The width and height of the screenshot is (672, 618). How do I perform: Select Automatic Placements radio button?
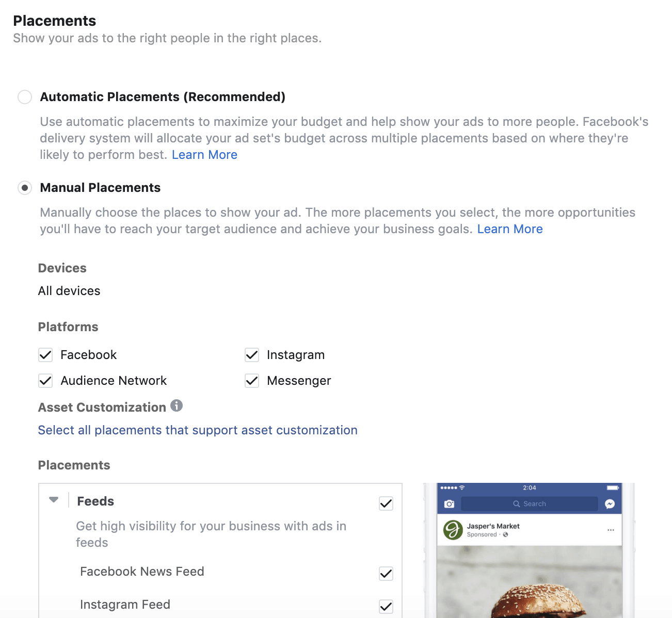(x=25, y=97)
